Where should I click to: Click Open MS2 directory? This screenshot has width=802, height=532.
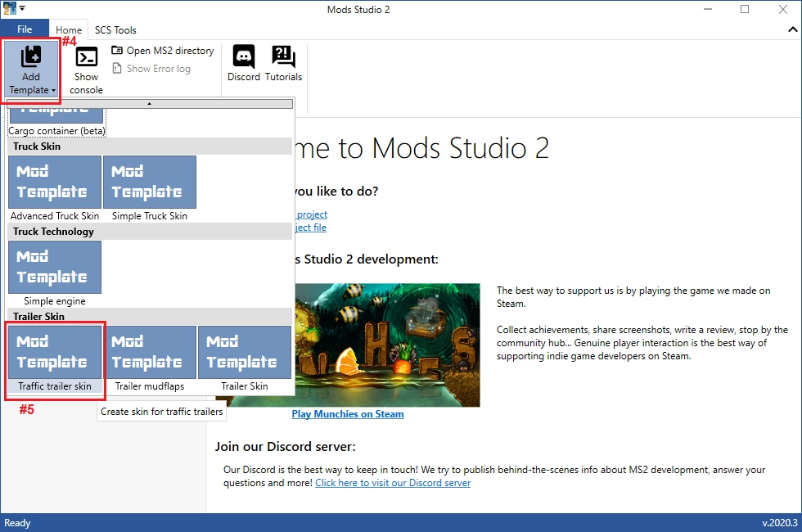pos(162,51)
